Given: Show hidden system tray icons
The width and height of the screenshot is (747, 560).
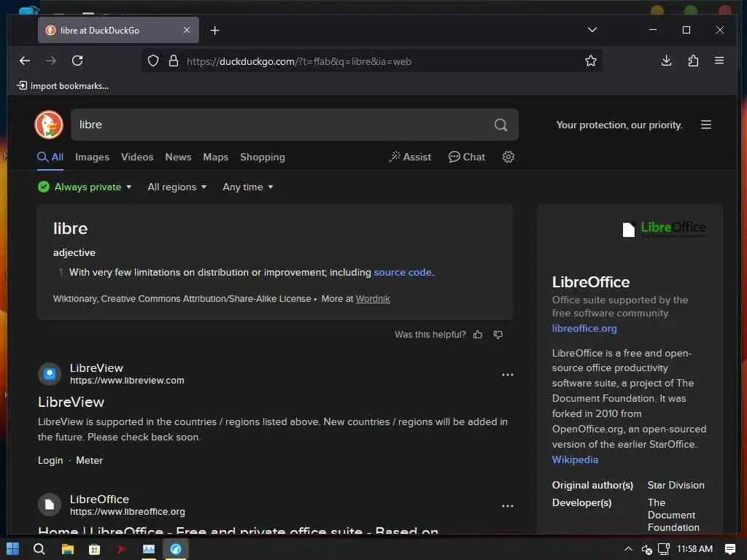Looking at the screenshot, I should point(628,549).
